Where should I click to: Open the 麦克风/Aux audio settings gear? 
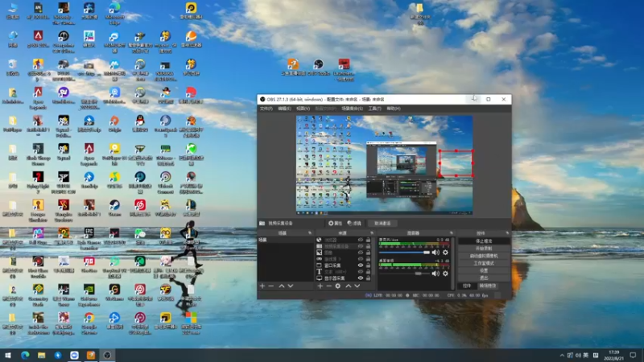(x=446, y=253)
